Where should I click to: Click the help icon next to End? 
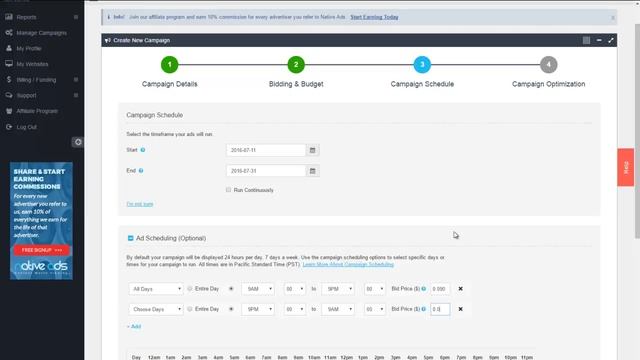tap(141, 171)
